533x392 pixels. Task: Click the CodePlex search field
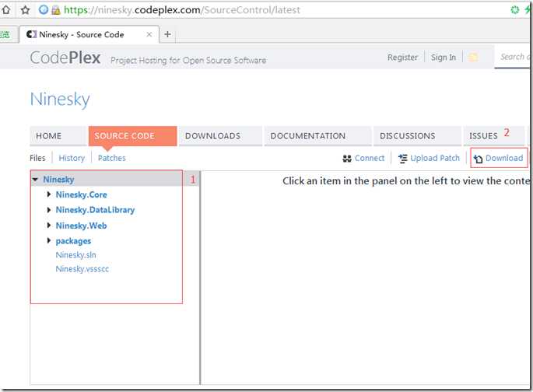click(514, 57)
